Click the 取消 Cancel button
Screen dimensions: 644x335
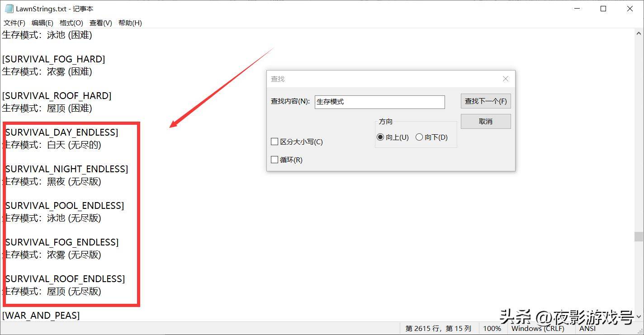pyautogui.click(x=485, y=121)
